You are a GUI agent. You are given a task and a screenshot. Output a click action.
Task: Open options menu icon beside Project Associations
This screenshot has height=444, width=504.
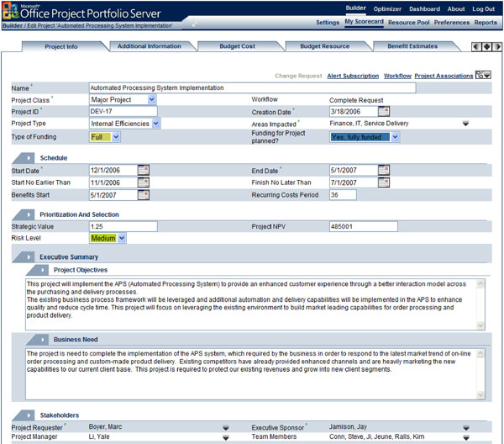click(x=483, y=76)
